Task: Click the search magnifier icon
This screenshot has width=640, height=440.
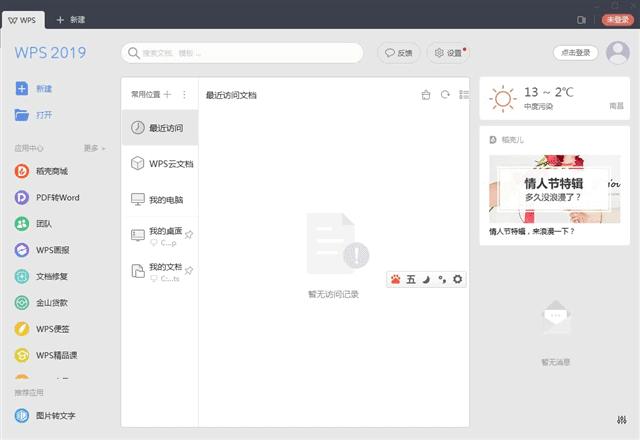Action: (x=133, y=53)
